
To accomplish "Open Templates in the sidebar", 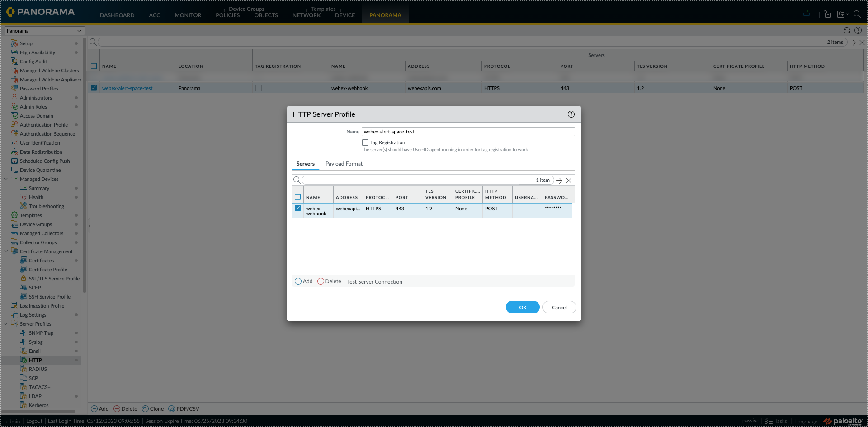I will pos(31,215).
